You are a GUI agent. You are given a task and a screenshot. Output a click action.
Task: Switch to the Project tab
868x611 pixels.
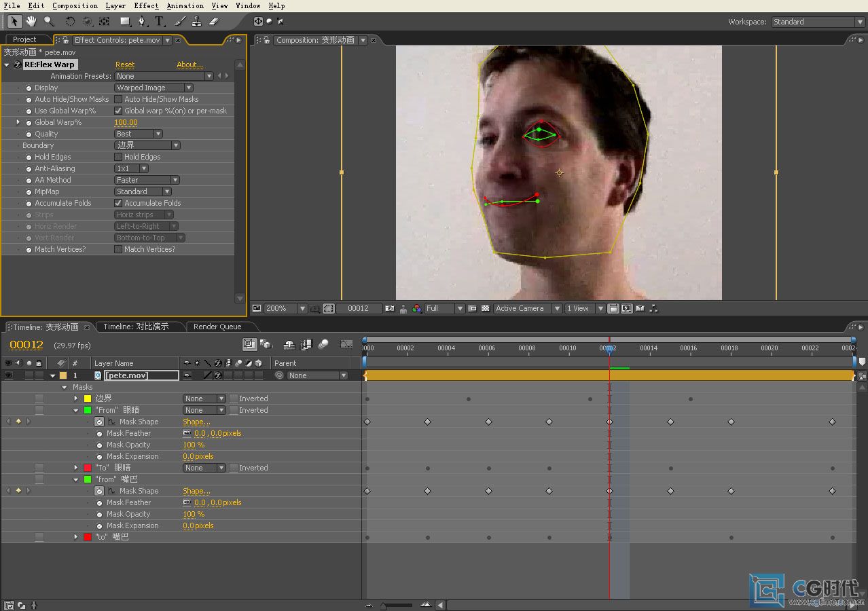click(24, 40)
